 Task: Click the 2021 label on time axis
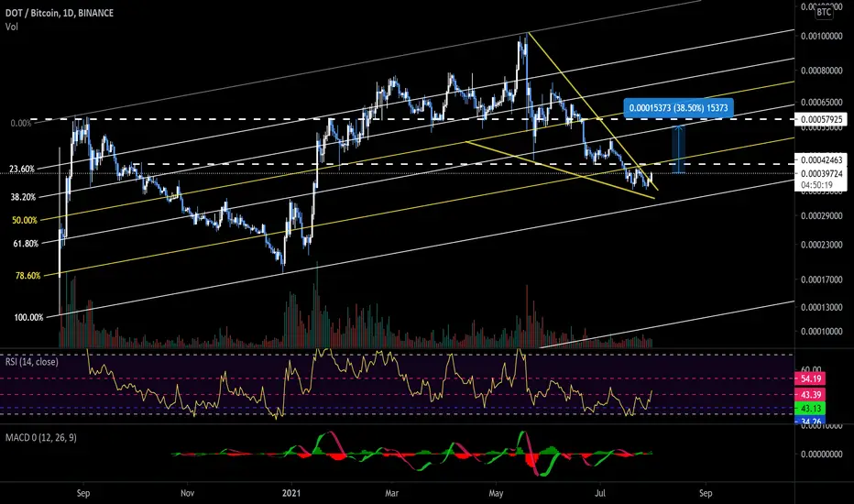(291, 493)
